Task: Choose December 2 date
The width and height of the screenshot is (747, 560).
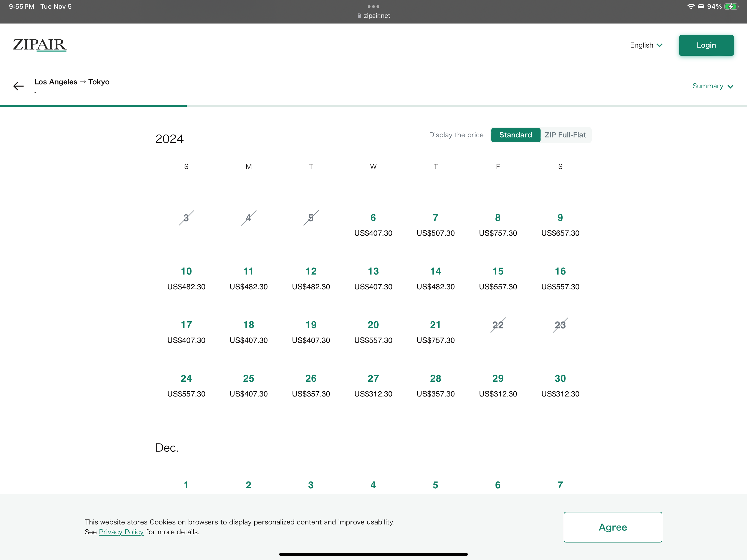Action: [249, 485]
